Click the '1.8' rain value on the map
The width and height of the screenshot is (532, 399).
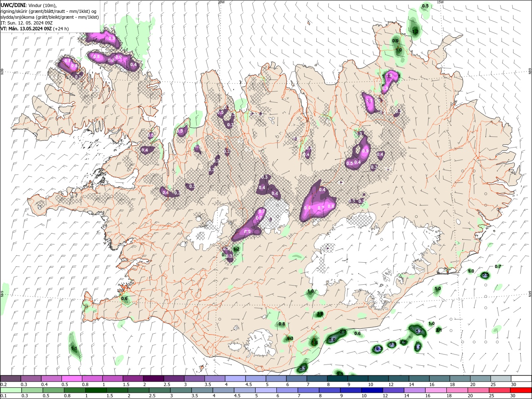[x=320, y=313]
